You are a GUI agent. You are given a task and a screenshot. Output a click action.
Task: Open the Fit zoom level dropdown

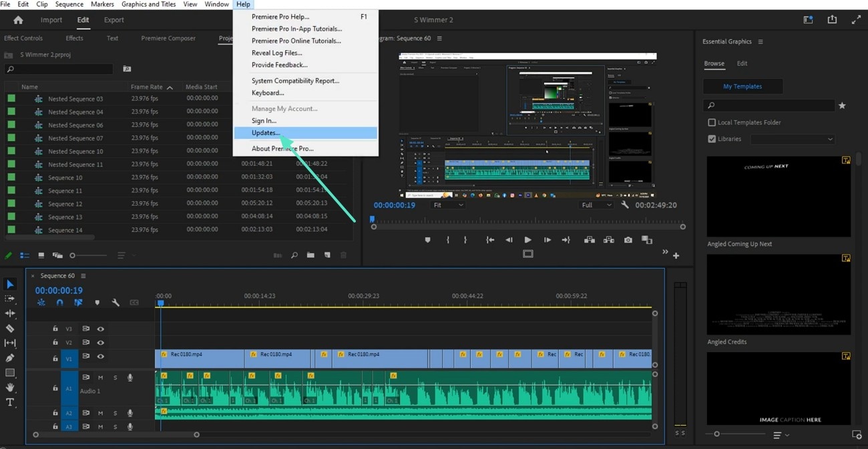[x=447, y=205]
